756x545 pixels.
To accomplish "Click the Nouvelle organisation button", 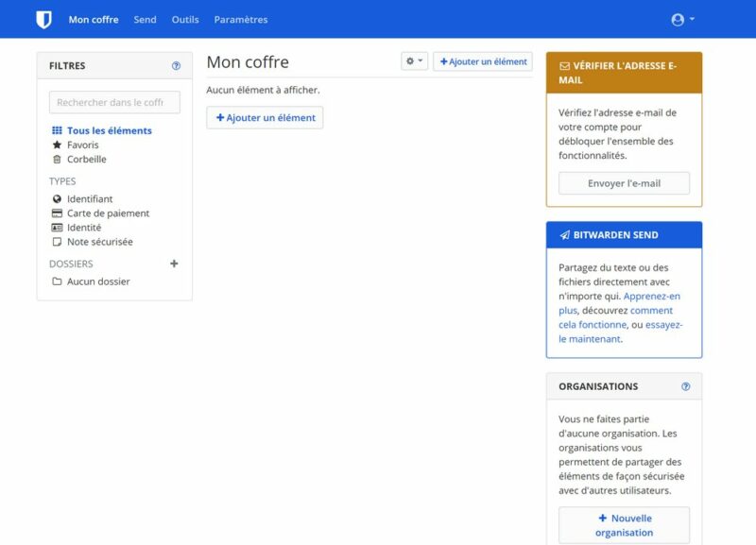I will [x=624, y=525].
